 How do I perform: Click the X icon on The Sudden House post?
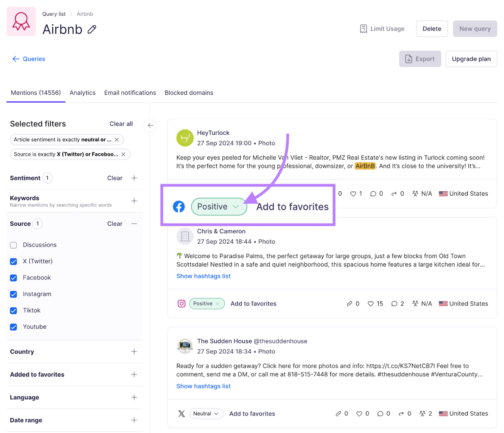pyautogui.click(x=181, y=414)
